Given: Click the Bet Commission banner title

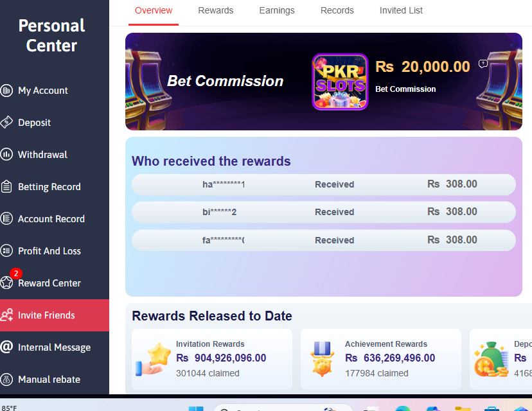Looking at the screenshot, I should click(x=225, y=81).
